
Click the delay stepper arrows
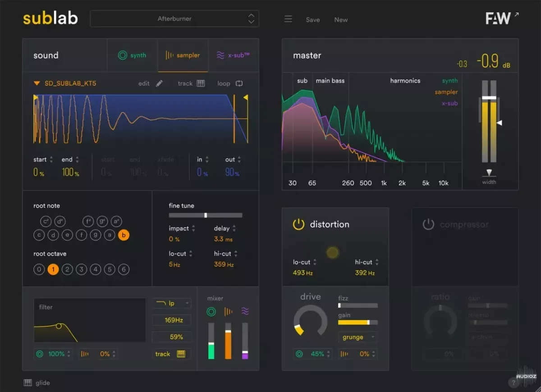(x=234, y=228)
